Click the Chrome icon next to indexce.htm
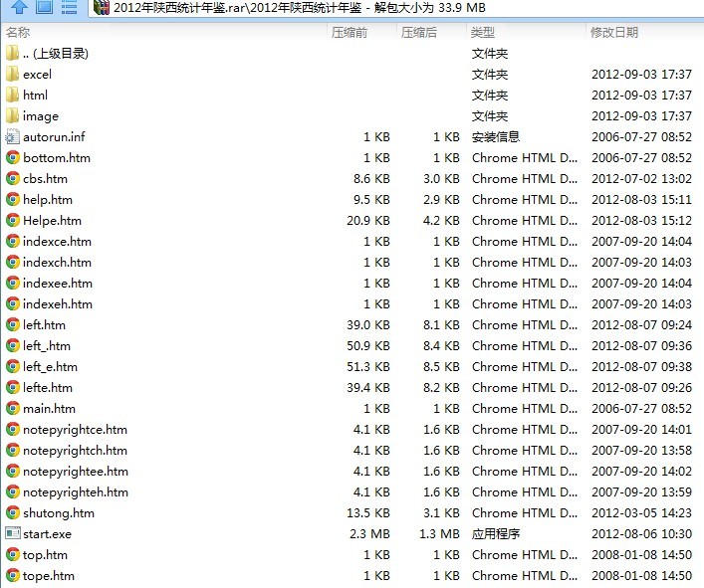 pyautogui.click(x=13, y=242)
